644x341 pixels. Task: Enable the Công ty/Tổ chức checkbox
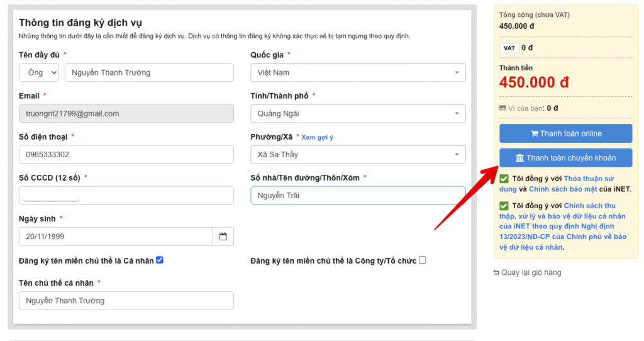tap(423, 260)
